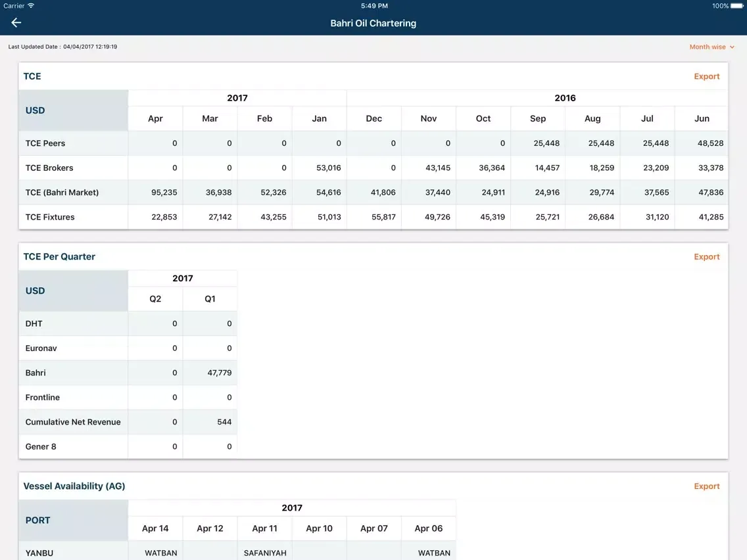Click the DHT row label
This screenshot has height=560, width=747.
coord(34,324)
